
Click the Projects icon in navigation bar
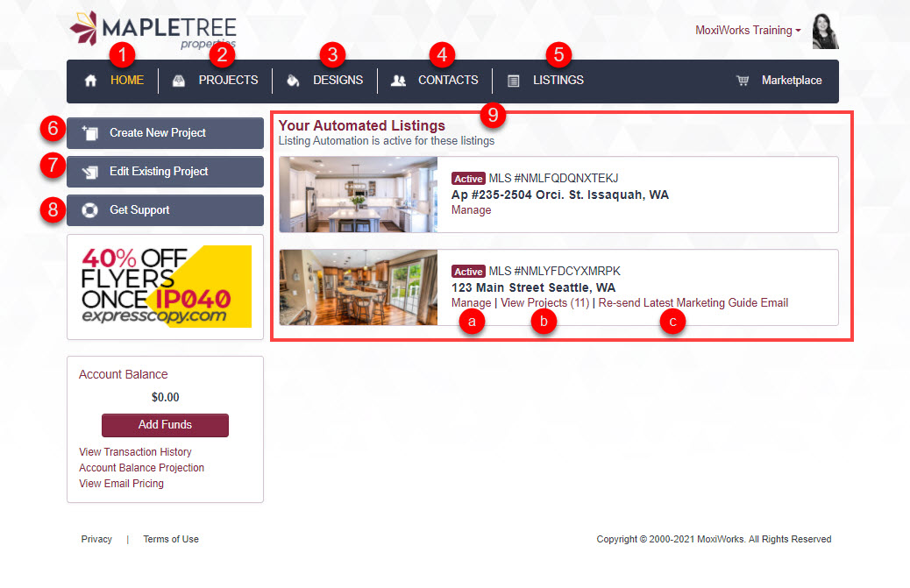click(179, 81)
